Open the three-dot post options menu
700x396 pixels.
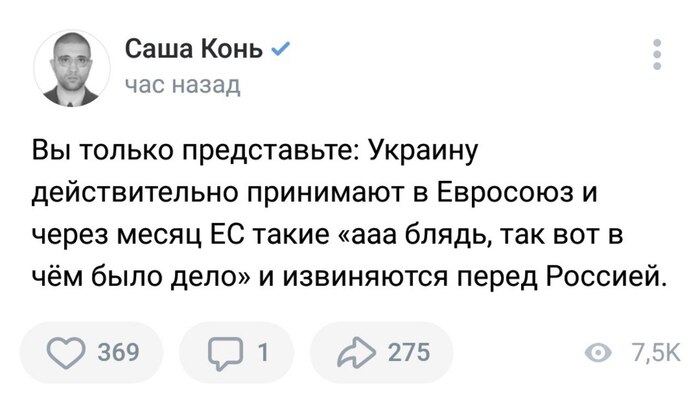point(657,54)
